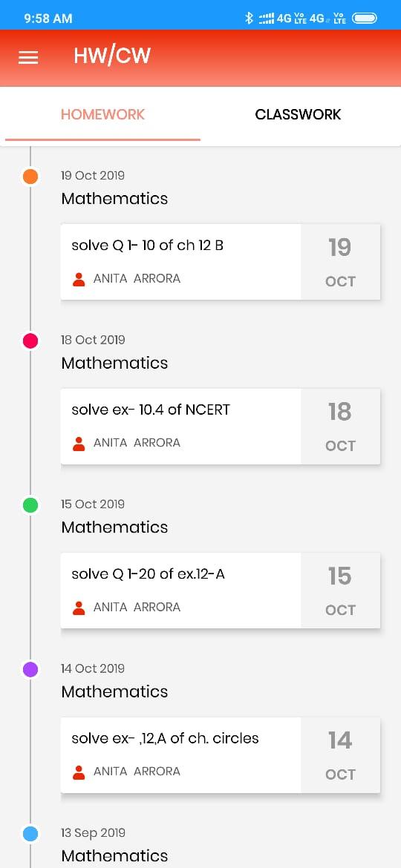This screenshot has height=868, width=401.
Task: Tap the orange timeline dot for 19 Oct
Action: coord(30,177)
